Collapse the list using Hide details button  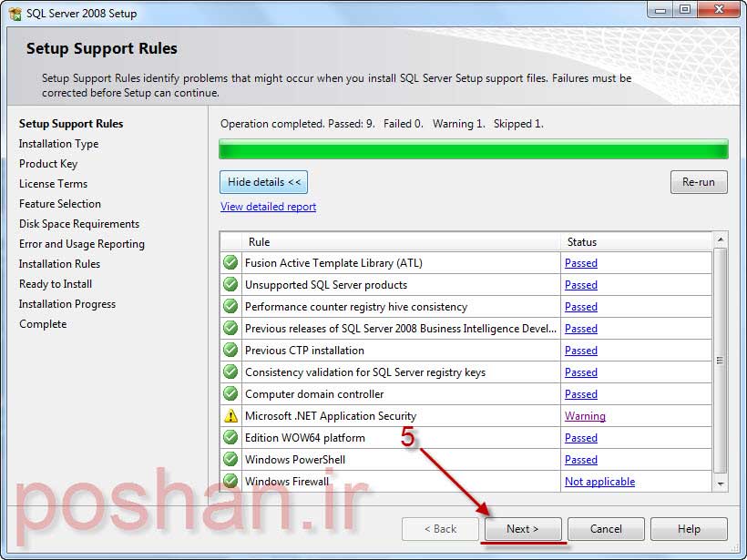[263, 182]
